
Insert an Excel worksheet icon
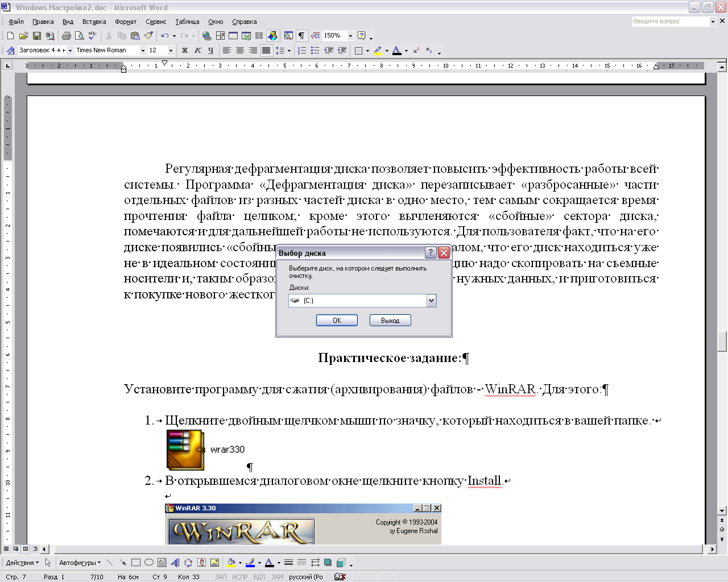246,36
